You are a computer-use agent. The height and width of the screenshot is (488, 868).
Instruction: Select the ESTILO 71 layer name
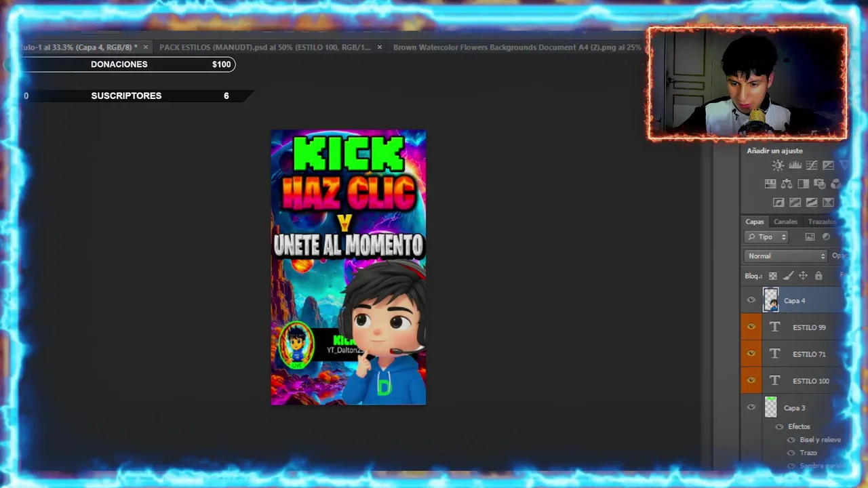pos(809,354)
